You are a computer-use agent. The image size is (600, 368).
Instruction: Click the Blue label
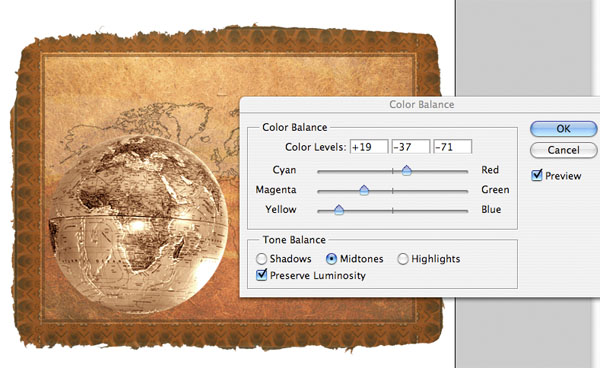pos(491,210)
